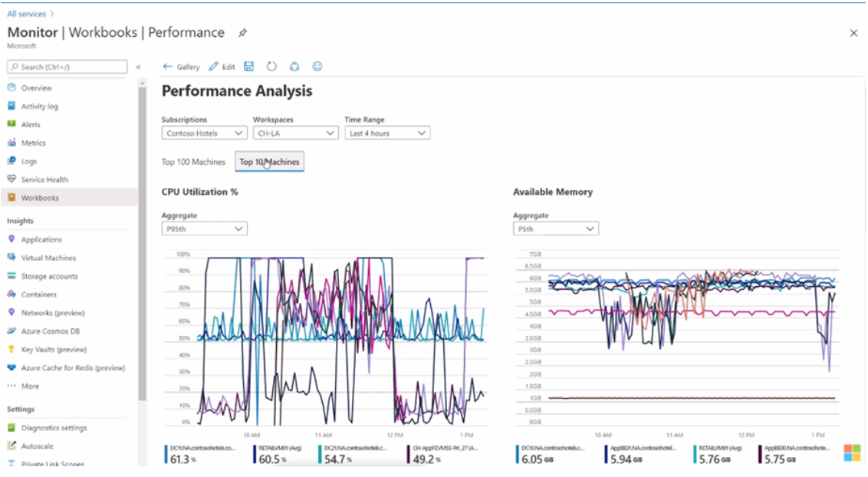The width and height of the screenshot is (868, 477).
Task: Open Containers insights
Action: (x=39, y=294)
